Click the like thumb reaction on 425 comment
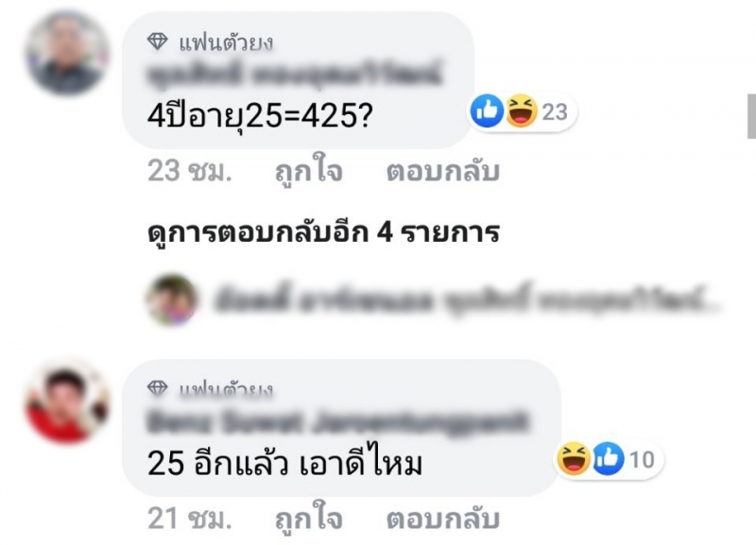This screenshot has height=545, width=756. click(x=487, y=111)
